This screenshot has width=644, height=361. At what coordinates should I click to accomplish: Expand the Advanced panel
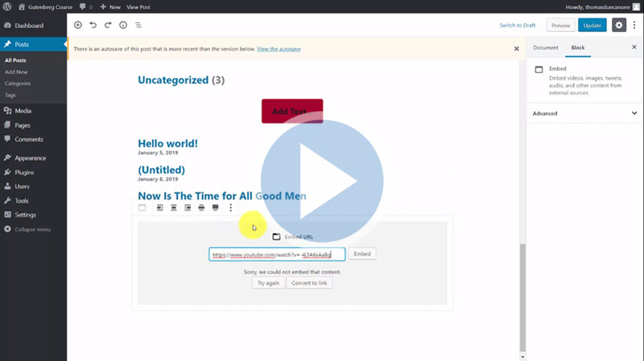pos(584,113)
